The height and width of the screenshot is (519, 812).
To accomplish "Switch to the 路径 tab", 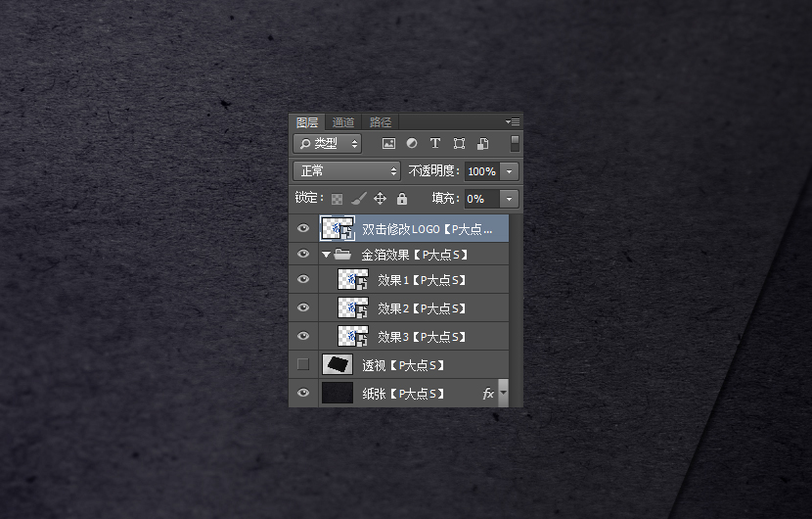I will pos(381,122).
